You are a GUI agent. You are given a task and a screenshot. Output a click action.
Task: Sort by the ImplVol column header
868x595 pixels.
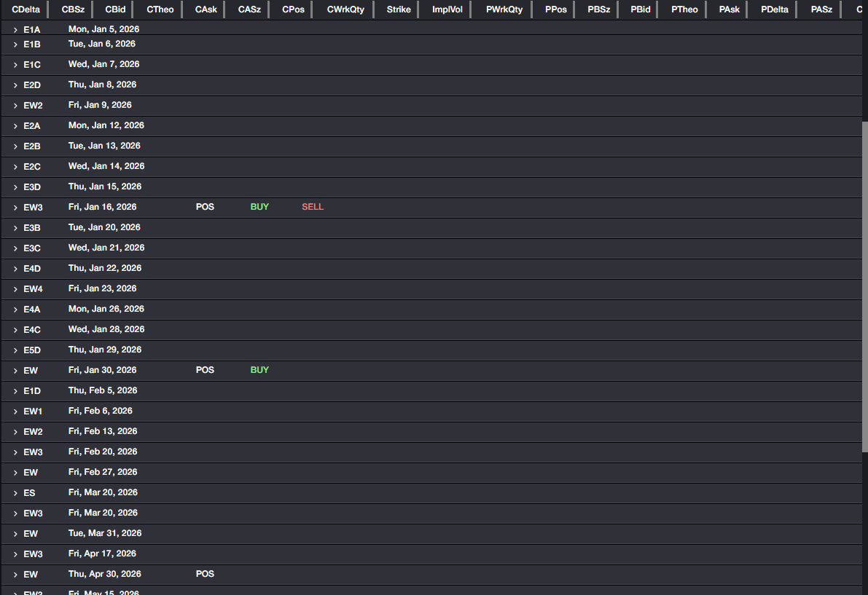447,9
